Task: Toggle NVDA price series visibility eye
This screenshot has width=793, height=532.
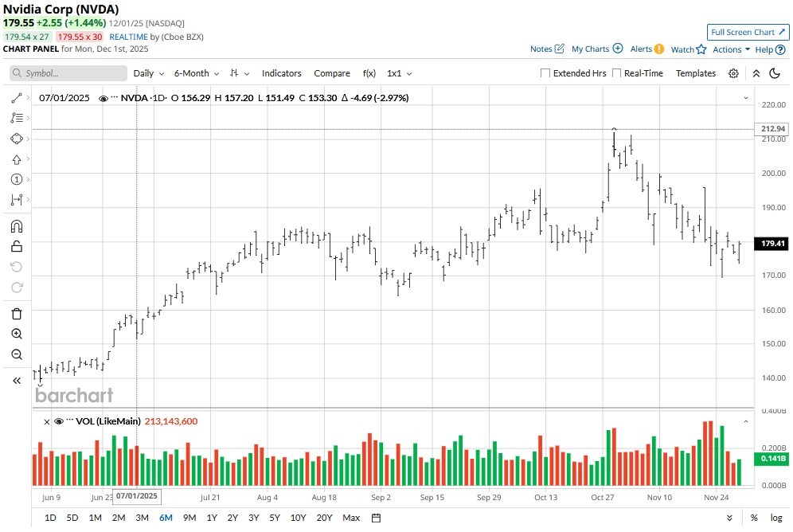Action: 104,98
